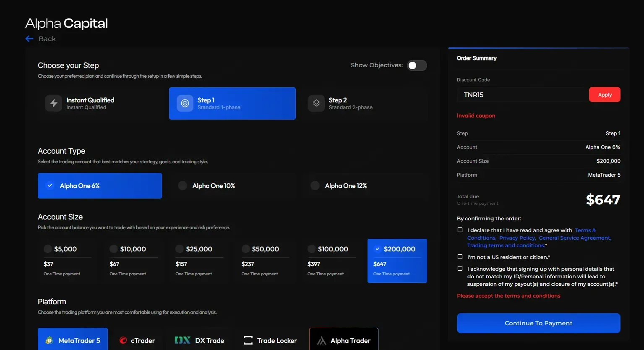Choose the $10,000 account size
The width and height of the screenshot is (644, 350).
click(x=133, y=261)
